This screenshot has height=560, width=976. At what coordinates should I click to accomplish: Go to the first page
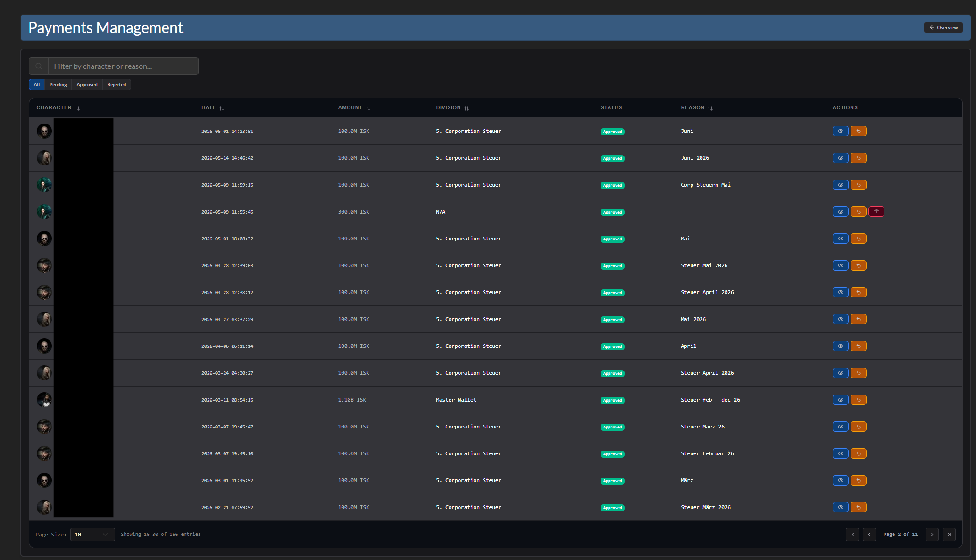852,535
